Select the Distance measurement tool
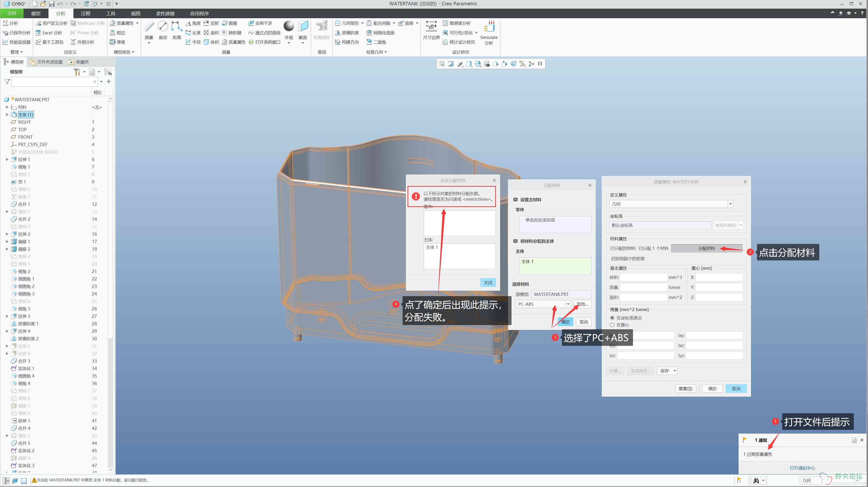868x487 pixels. point(176,30)
